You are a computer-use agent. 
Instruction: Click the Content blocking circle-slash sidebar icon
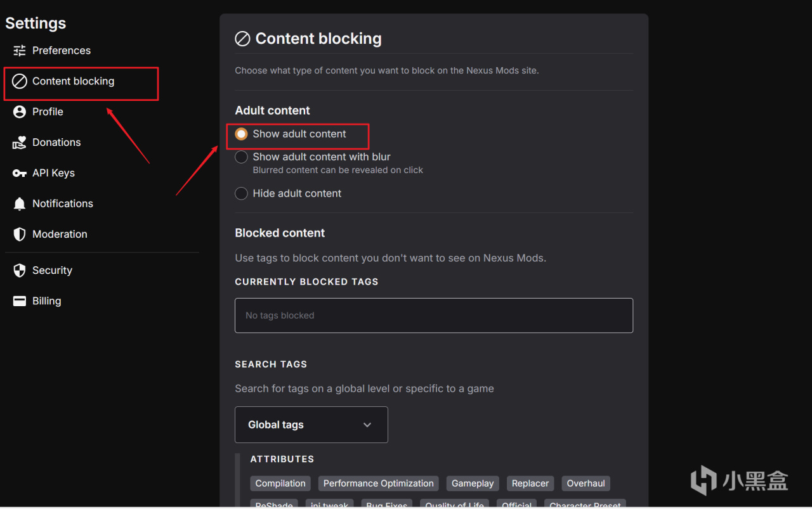coord(20,81)
